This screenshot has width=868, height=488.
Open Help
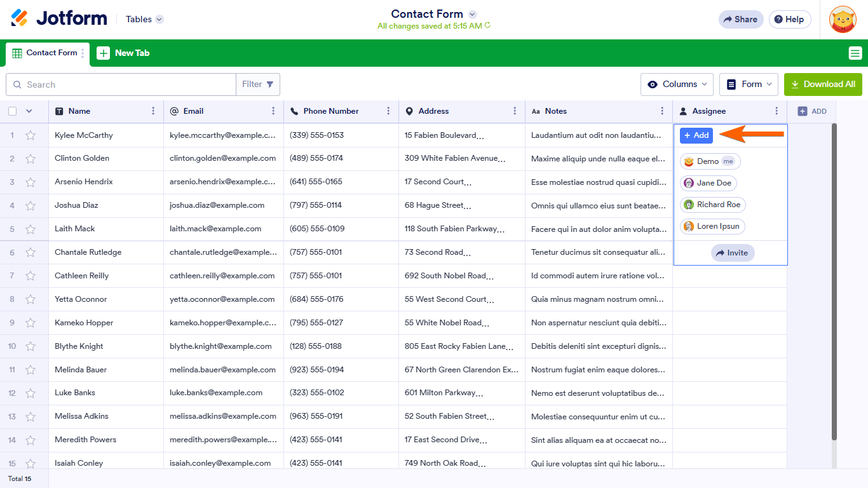tap(790, 19)
